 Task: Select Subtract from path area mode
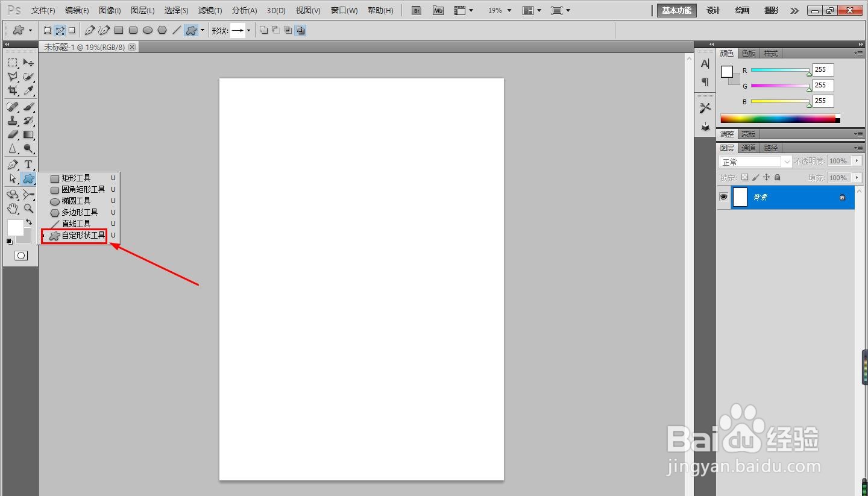click(x=275, y=30)
